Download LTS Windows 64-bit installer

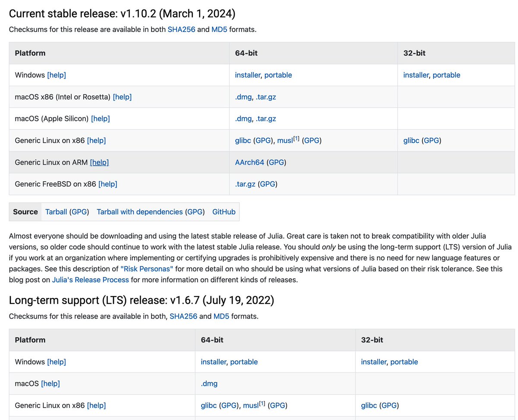[213, 362]
